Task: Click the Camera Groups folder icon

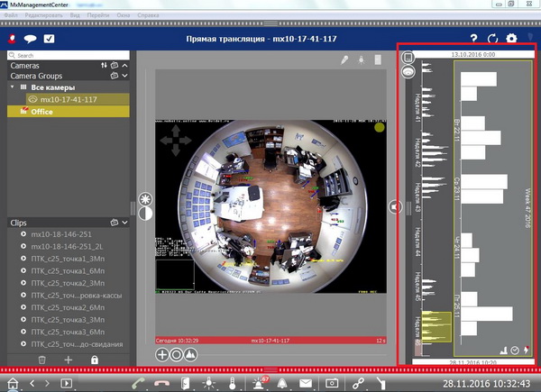Action: [x=115, y=76]
